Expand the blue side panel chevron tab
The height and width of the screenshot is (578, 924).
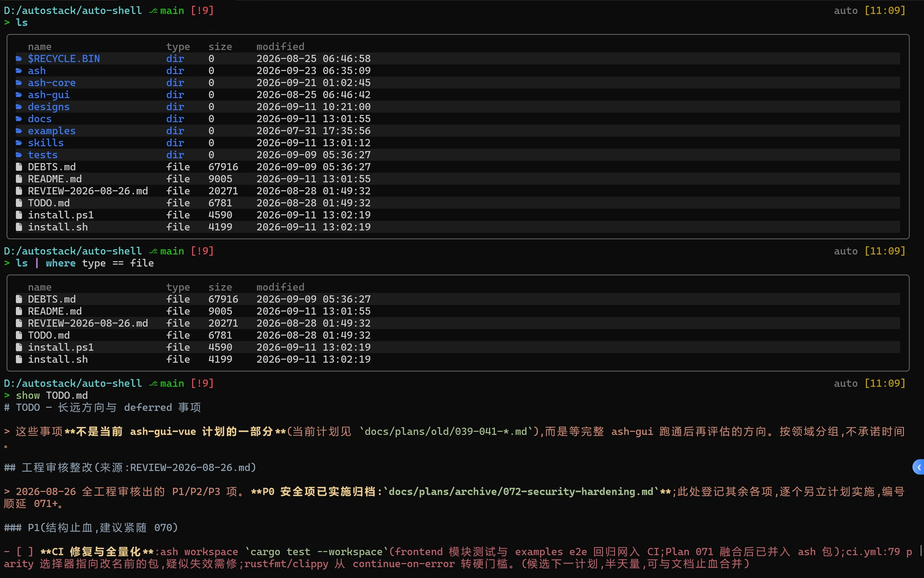[x=918, y=467]
